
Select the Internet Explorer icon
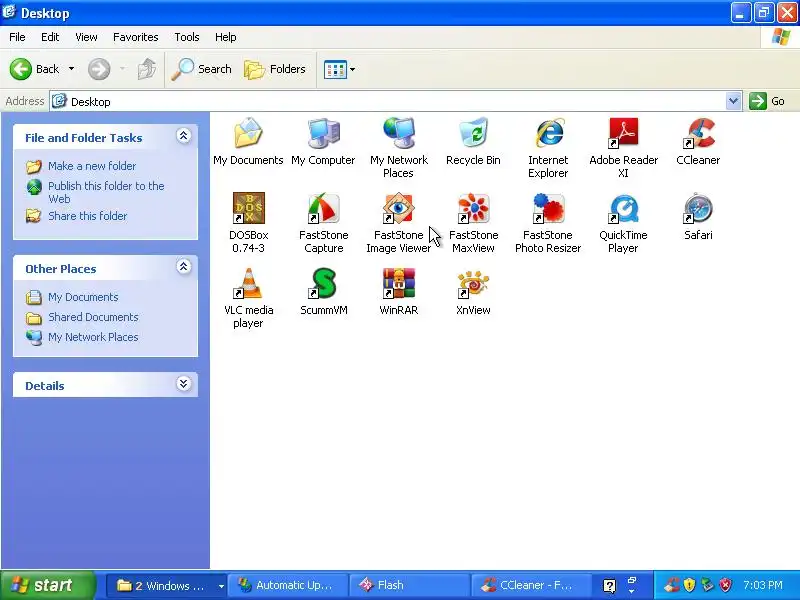point(548,147)
